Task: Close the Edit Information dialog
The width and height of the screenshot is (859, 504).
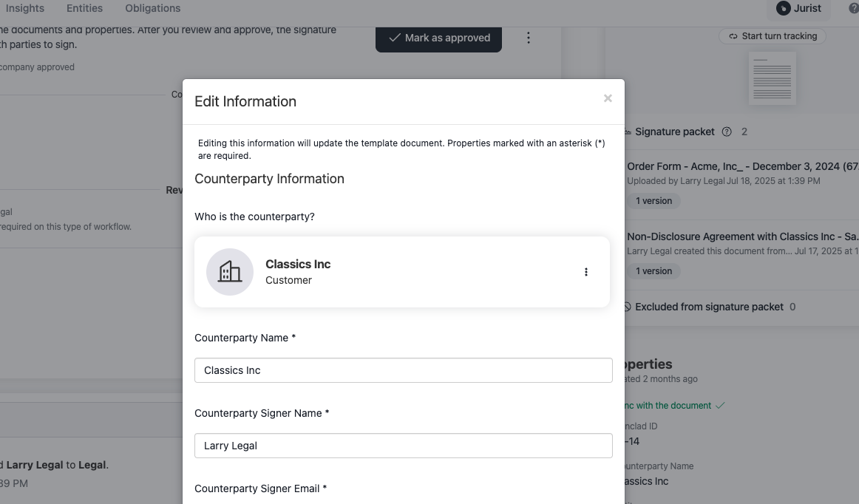Action: [608, 98]
